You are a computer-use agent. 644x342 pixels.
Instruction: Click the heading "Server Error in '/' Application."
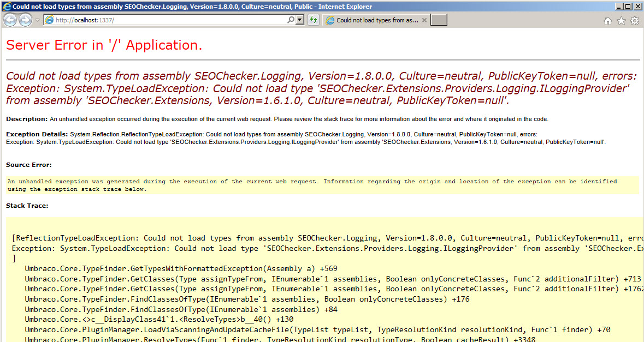[104, 45]
